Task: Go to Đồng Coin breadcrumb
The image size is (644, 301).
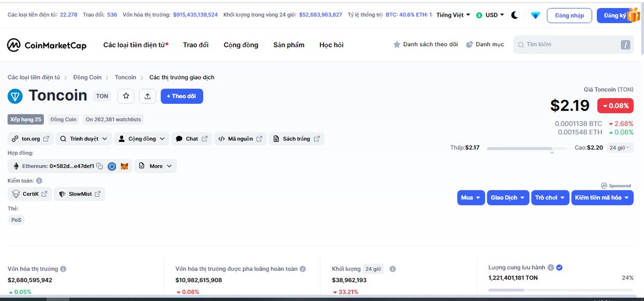Action: tap(87, 77)
